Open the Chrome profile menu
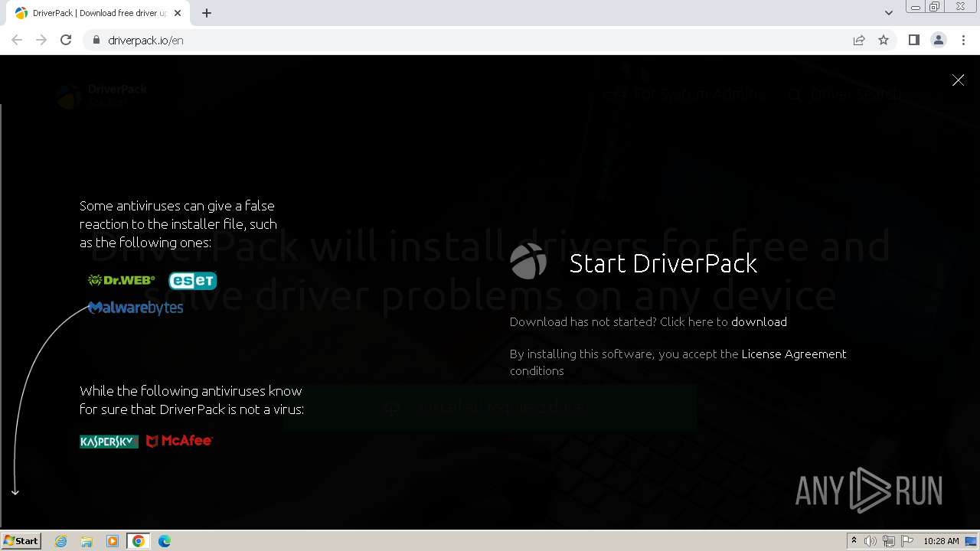Screen dimensions: 980x551 tap(939, 40)
